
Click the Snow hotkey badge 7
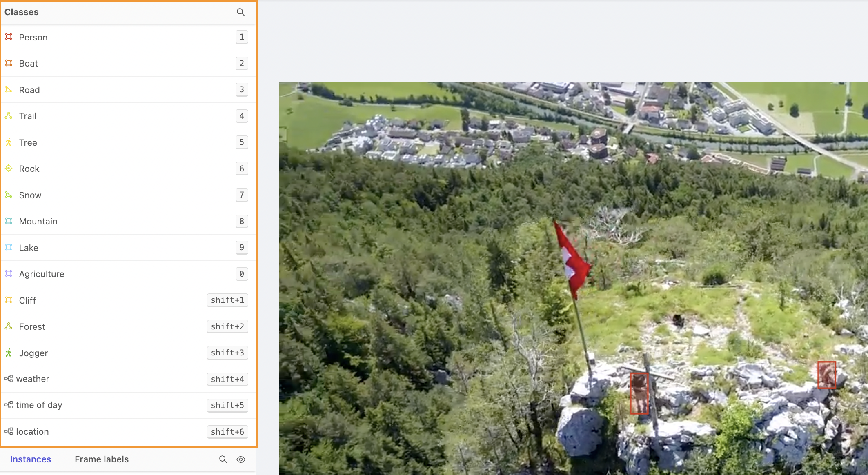point(242,195)
